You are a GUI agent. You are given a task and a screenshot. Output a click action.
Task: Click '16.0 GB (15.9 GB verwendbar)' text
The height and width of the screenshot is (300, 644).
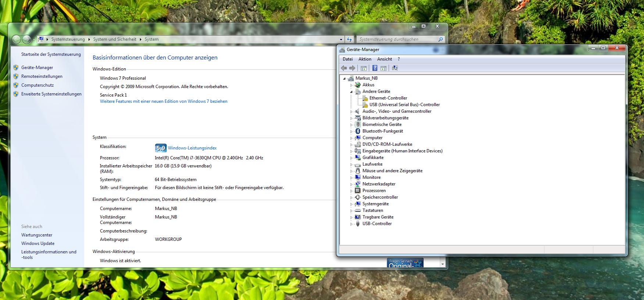coord(183,166)
